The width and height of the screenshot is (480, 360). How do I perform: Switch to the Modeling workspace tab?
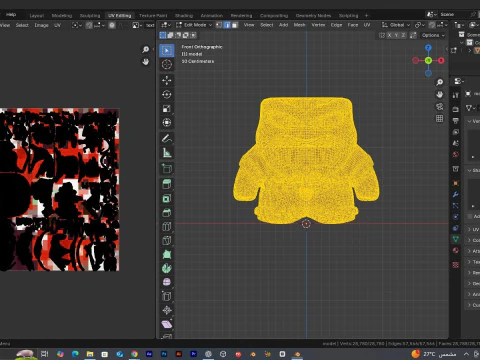(x=62, y=16)
